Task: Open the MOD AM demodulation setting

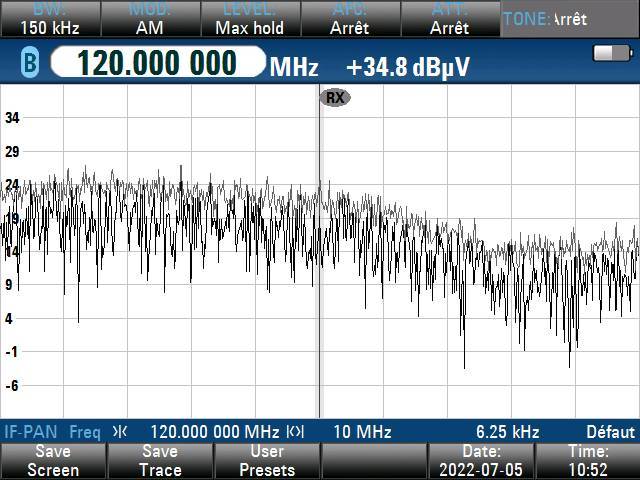Action: [149, 19]
